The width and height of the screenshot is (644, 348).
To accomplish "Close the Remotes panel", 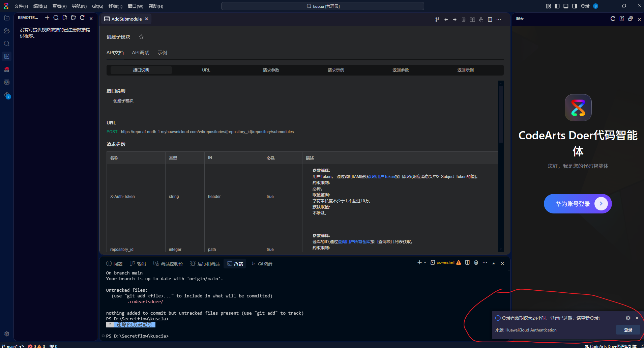I will 91,19.
